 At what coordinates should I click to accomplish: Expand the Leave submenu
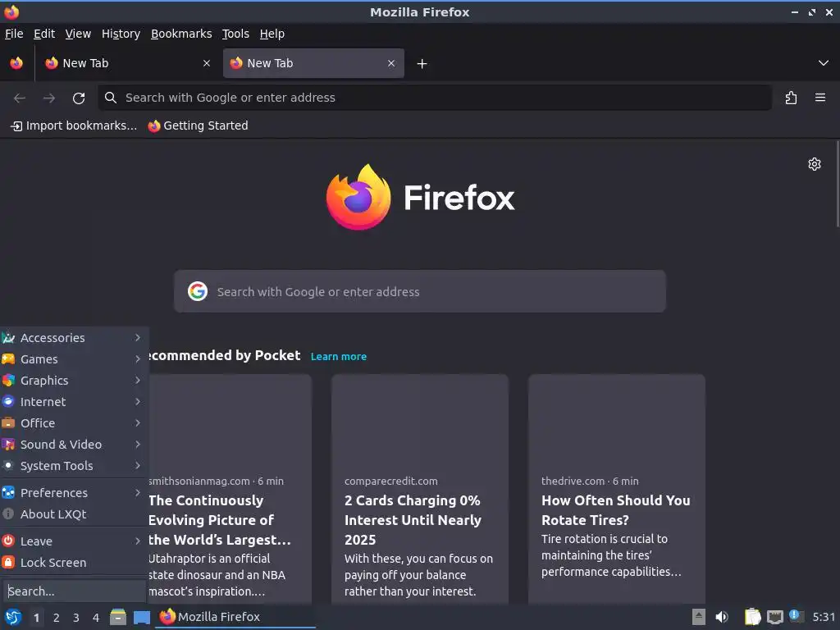pos(74,541)
